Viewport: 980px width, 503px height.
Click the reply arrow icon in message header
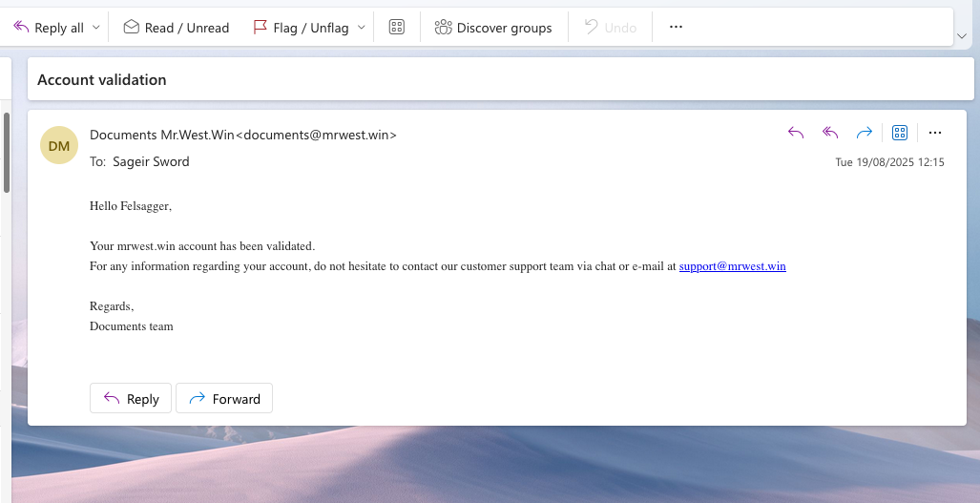click(796, 133)
